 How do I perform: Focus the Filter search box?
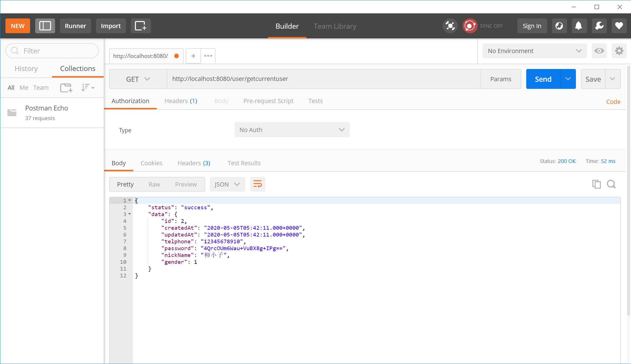(52, 51)
